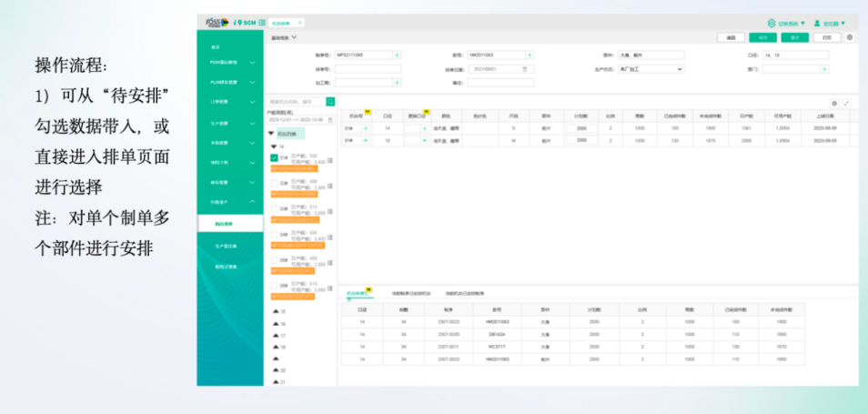The image size is (868, 414).
Task: Click the 排单号 input field
Action: coord(368,68)
